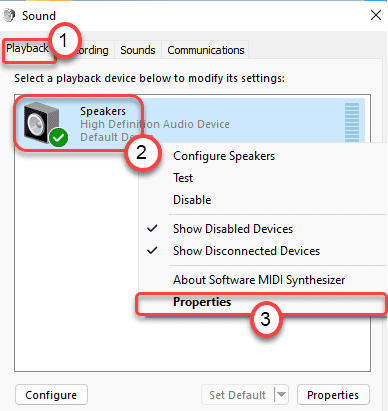Choose Configure Speakers from context menu

[224, 156]
